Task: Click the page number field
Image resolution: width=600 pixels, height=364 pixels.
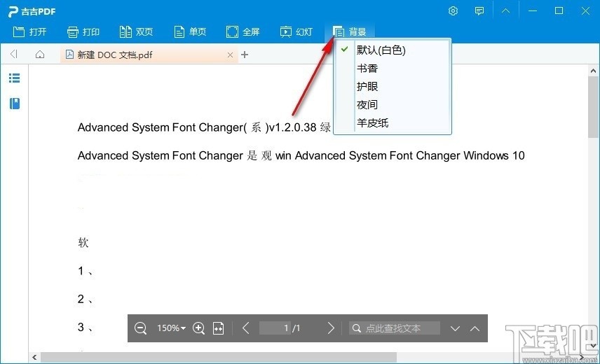Action: (275, 328)
